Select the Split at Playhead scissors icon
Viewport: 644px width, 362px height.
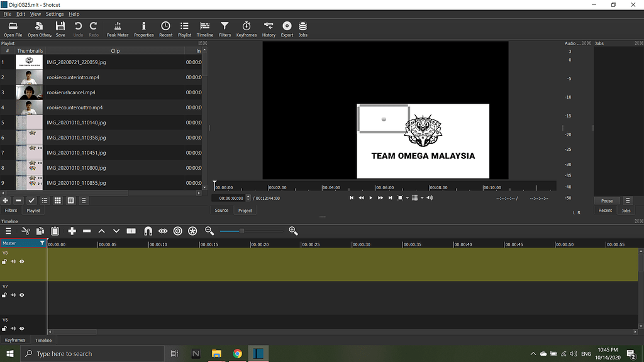click(25, 231)
